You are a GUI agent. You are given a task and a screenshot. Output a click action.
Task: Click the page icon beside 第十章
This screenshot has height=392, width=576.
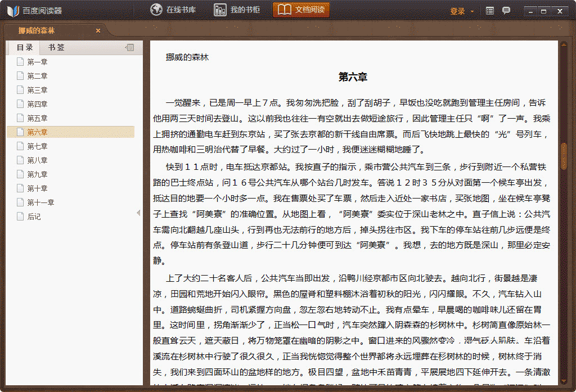[20, 188]
